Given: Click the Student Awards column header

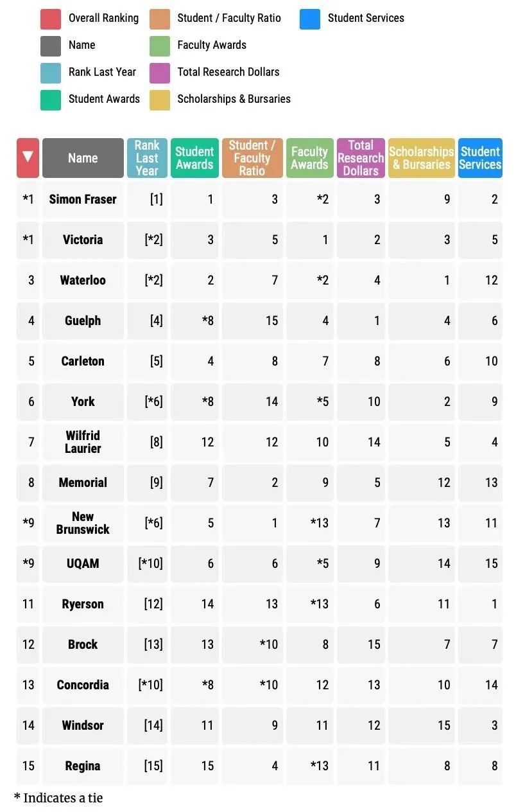Looking at the screenshot, I should [194, 158].
